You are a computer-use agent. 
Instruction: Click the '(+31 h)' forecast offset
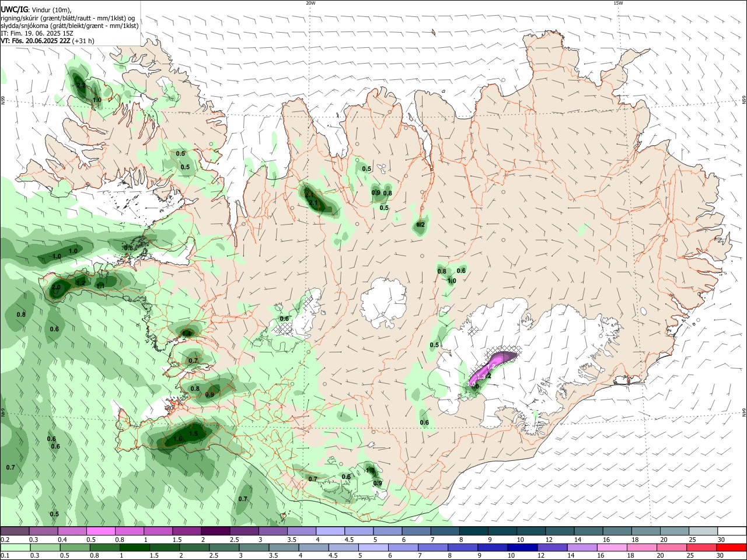click(x=83, y=41)
